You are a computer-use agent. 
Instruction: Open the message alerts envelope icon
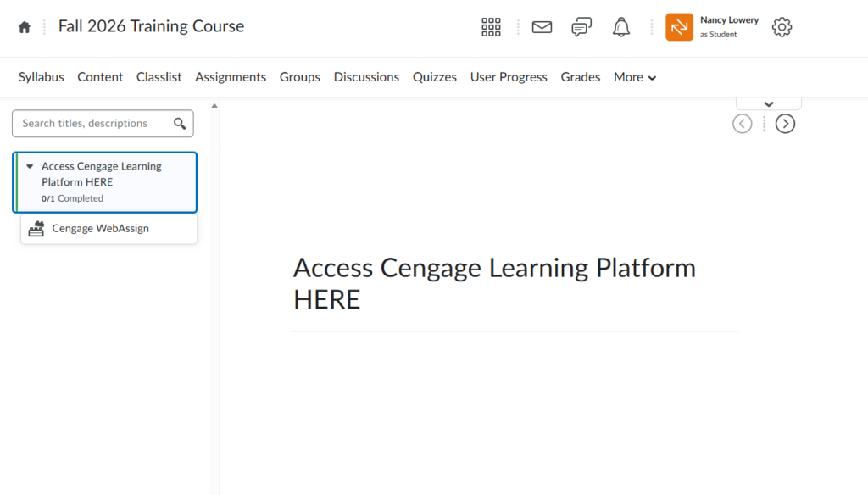click(542, 27)
